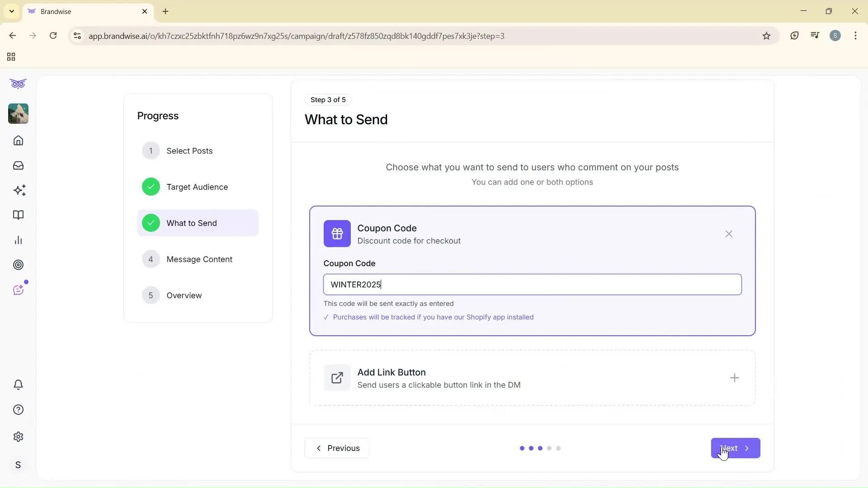Check notifications via the bell icon
Viewport: 868px width, 488px height.
tap(18, 385)
